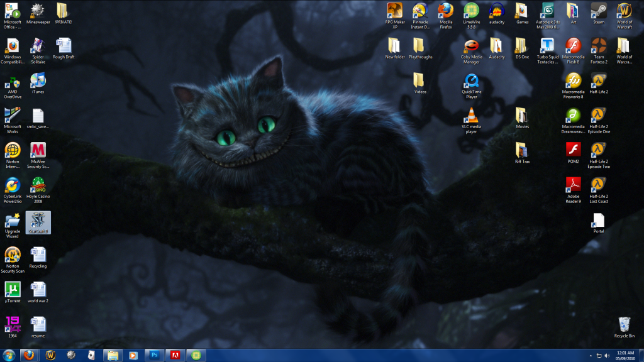Image resolution: width=644 pixels, height=362 pixels.
Task: Select the Norton Intern... globe icon
Action: pyautogui.click(x=13, y=155)
